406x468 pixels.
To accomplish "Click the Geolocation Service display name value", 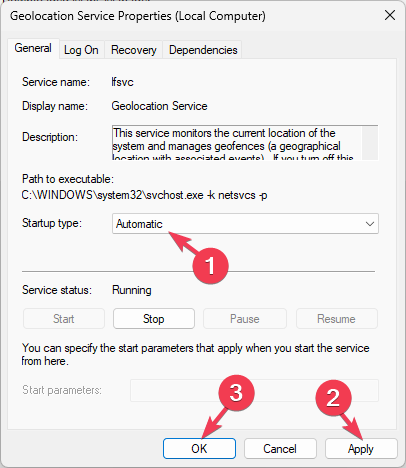I will click(159, 106).
